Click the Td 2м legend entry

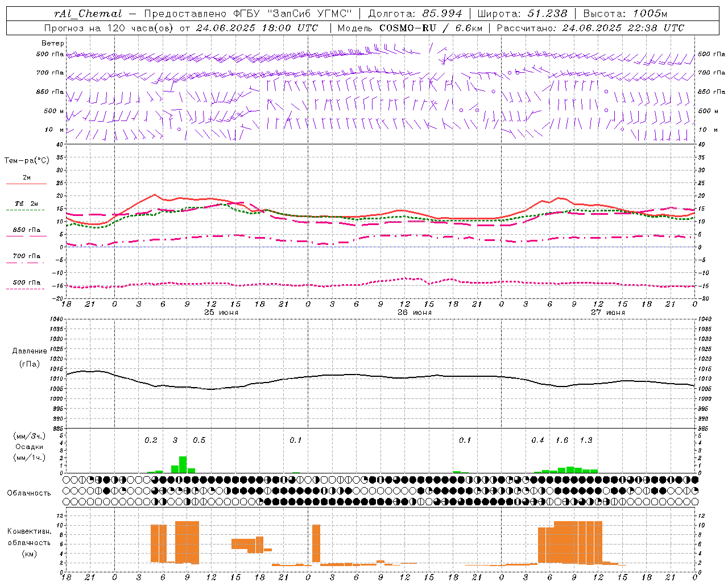(x=26, y=203)
